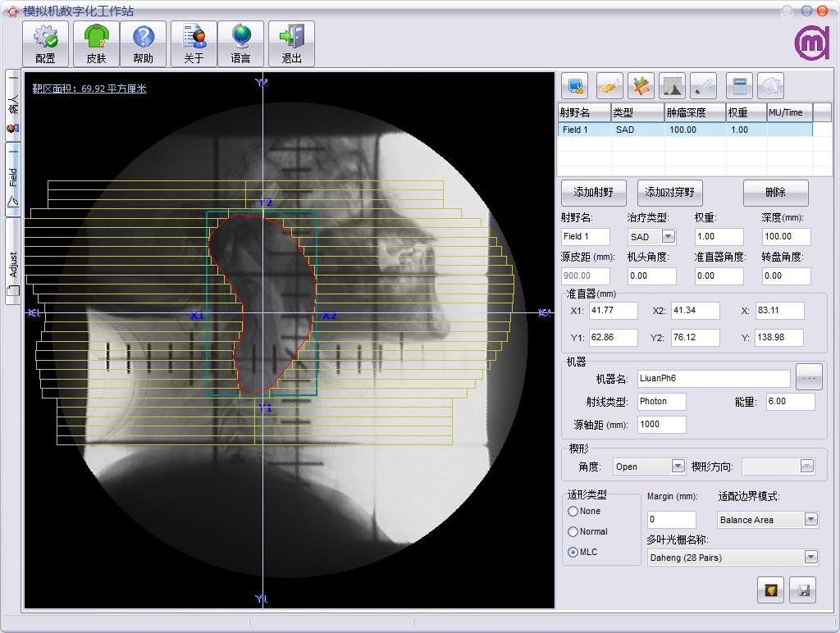Open the 帮助 help icon

(143, 44)
